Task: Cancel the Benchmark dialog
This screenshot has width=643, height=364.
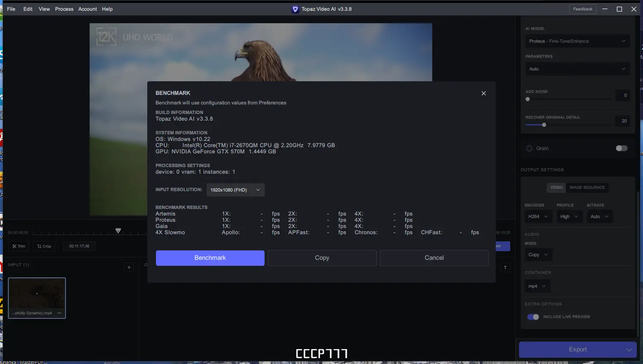Action: pos(434,258)
